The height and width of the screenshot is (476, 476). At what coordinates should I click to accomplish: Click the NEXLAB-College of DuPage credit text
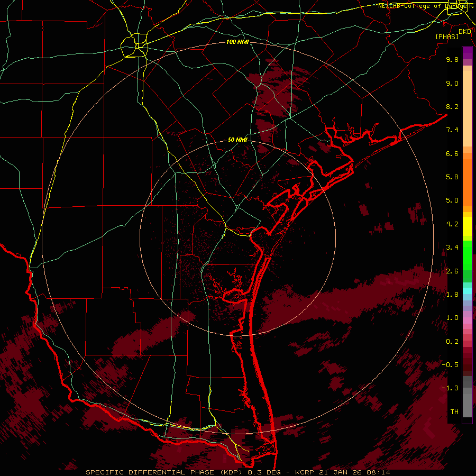[423, 6]
